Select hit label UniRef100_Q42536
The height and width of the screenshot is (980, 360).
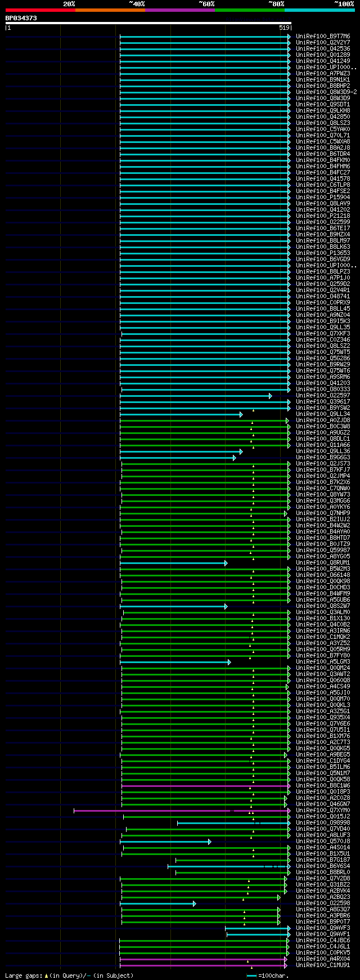coord(323,49)
